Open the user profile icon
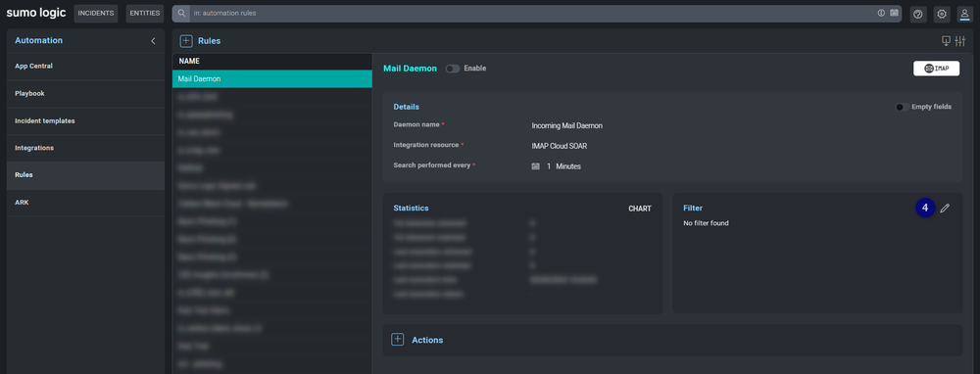The image size is (980, 374). (x=965, y=14)
